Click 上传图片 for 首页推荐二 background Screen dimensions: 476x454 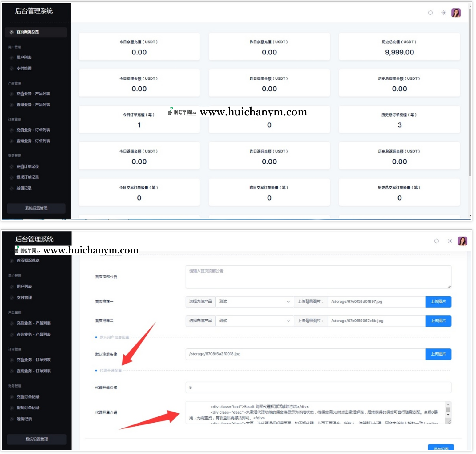point(438,321)
